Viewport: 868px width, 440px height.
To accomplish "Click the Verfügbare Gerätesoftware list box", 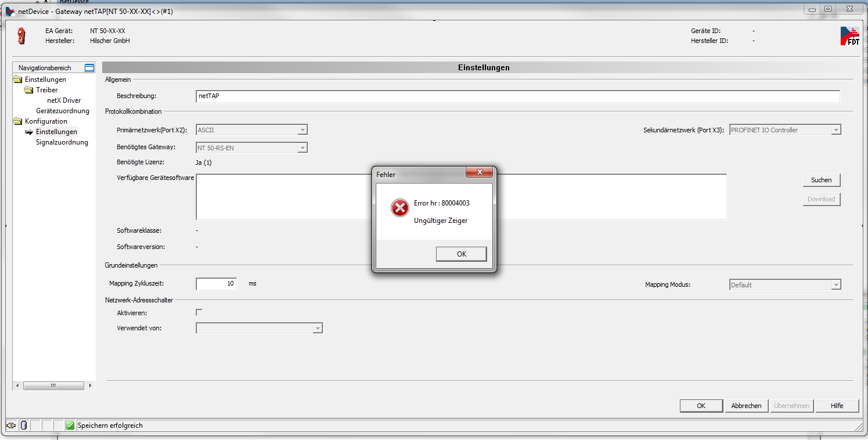I will (x=461, y=197).
